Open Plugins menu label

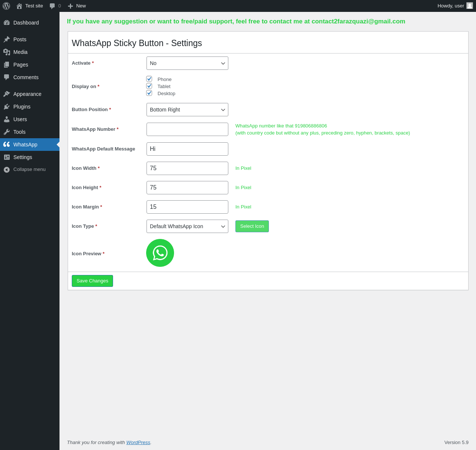(x=22, y=107)
